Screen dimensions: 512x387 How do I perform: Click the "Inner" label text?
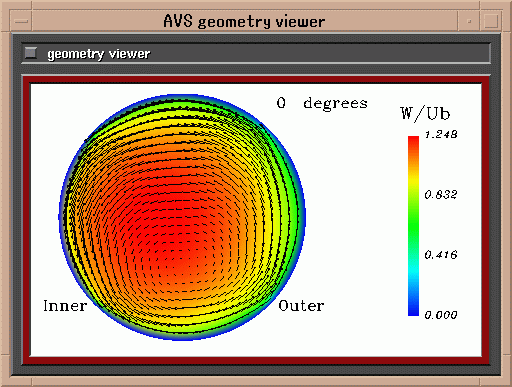65,306
